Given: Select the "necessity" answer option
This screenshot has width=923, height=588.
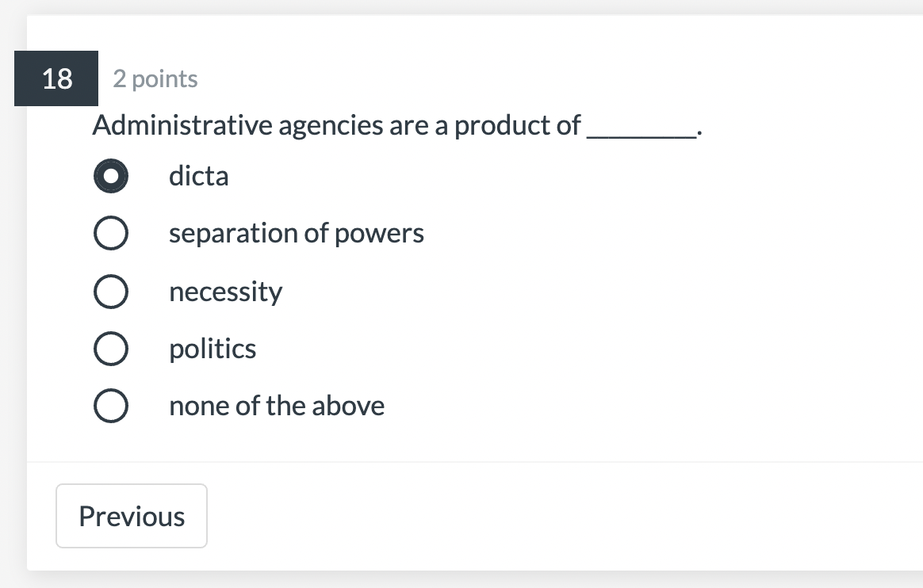Looking at the screenshot, I should [110, 291].
